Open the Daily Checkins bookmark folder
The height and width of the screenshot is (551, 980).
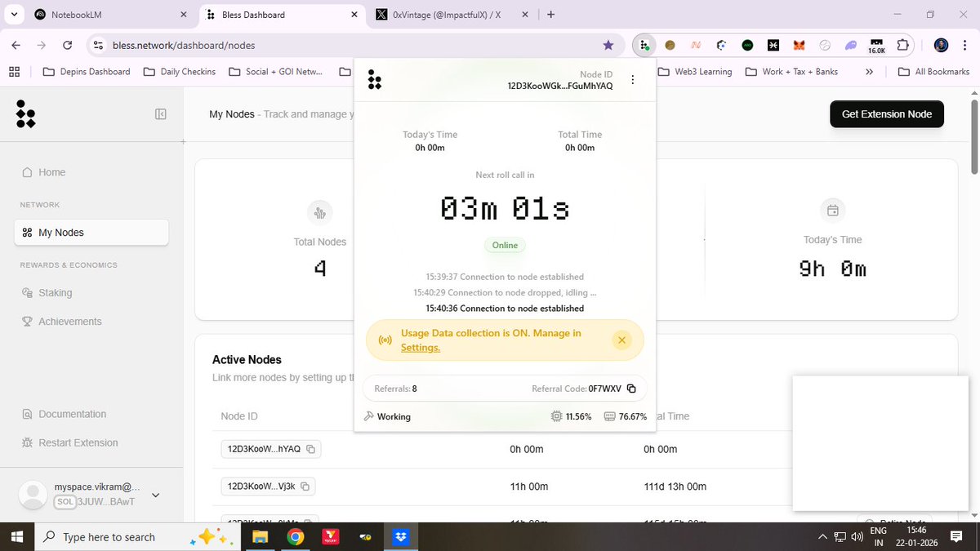pos(179,72)
